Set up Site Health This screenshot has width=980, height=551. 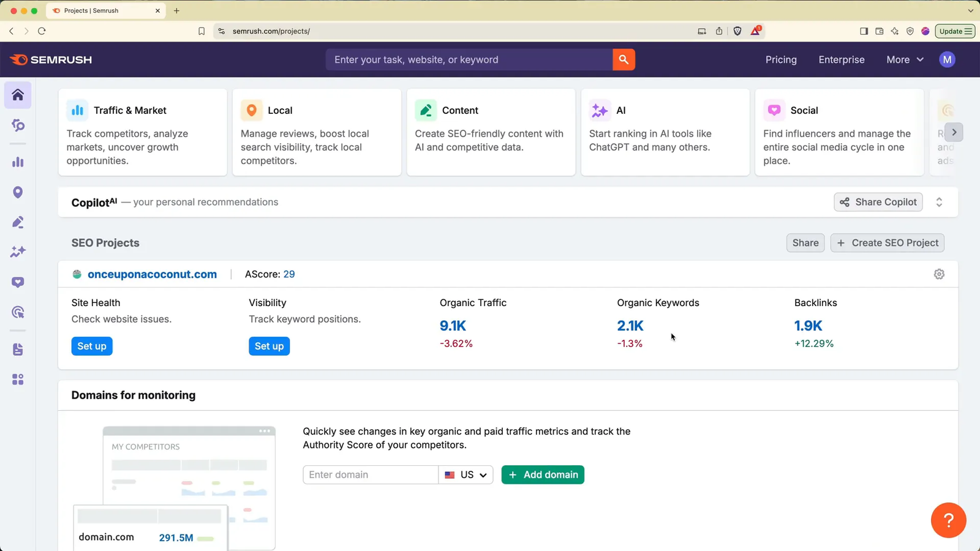pos(92,346)
